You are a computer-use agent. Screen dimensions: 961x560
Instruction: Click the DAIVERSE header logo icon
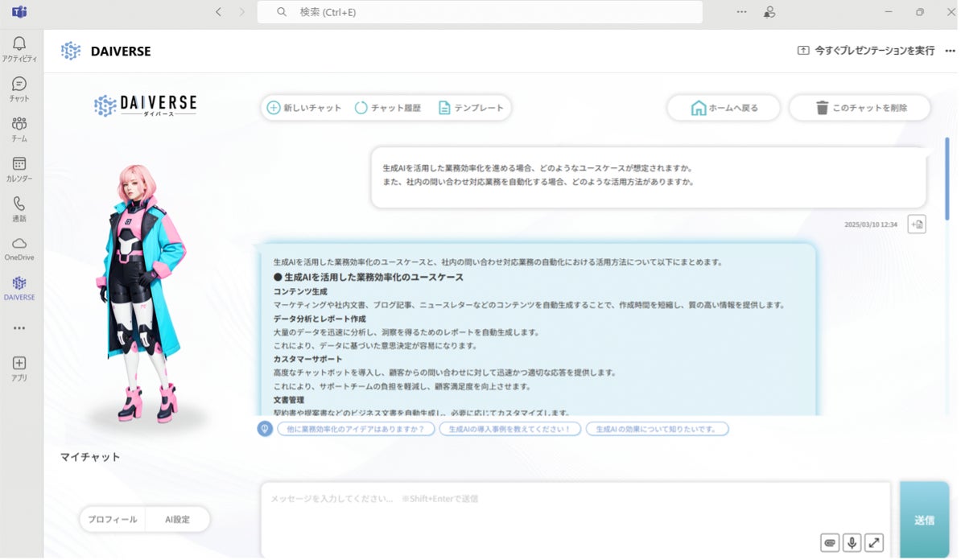click(x=71, y=51)
